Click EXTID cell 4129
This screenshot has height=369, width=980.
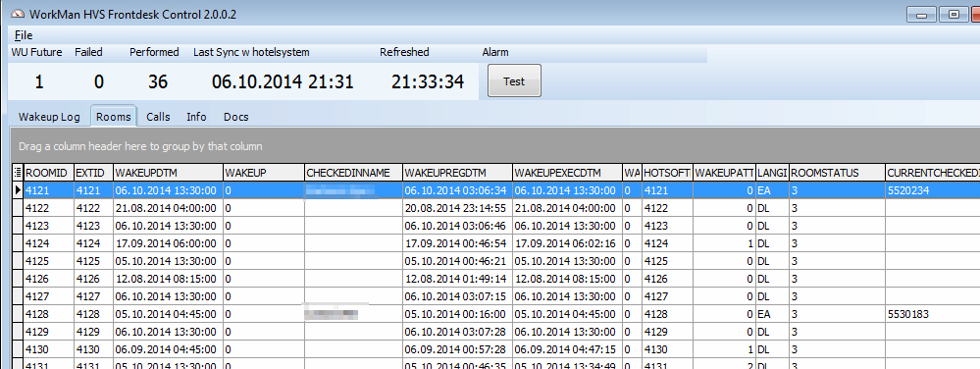pyautogui.click(x=93, y=332)
